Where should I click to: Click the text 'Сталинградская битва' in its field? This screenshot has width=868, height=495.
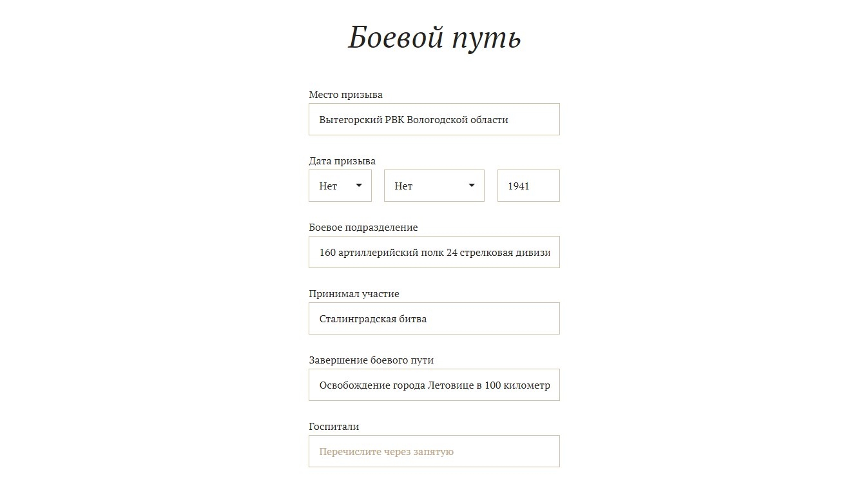tap(372, 319)
